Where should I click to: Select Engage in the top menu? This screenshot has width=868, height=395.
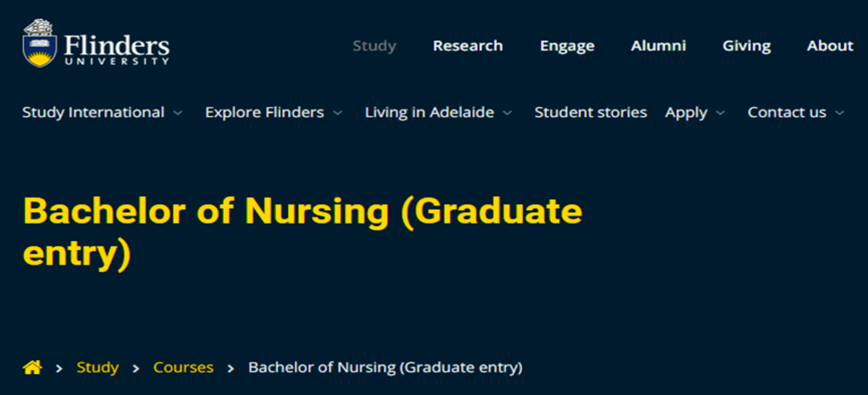tap(567, 46)
